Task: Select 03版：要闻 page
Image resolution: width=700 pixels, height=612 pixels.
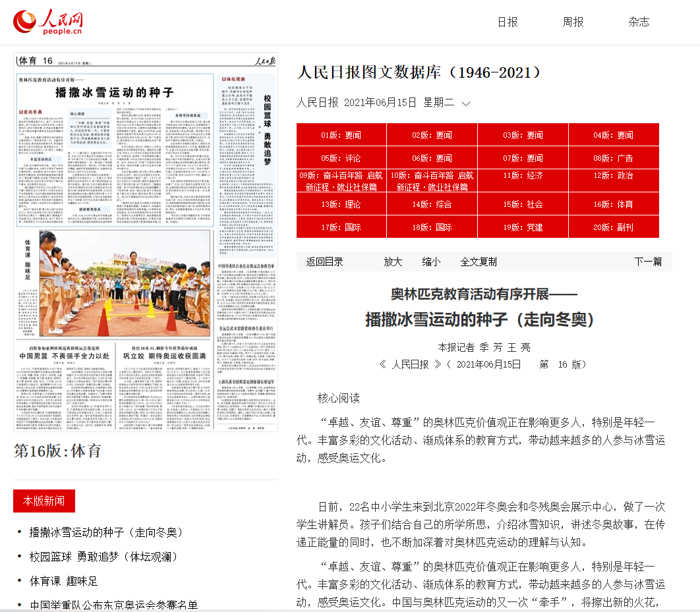Action: [523, 134]
